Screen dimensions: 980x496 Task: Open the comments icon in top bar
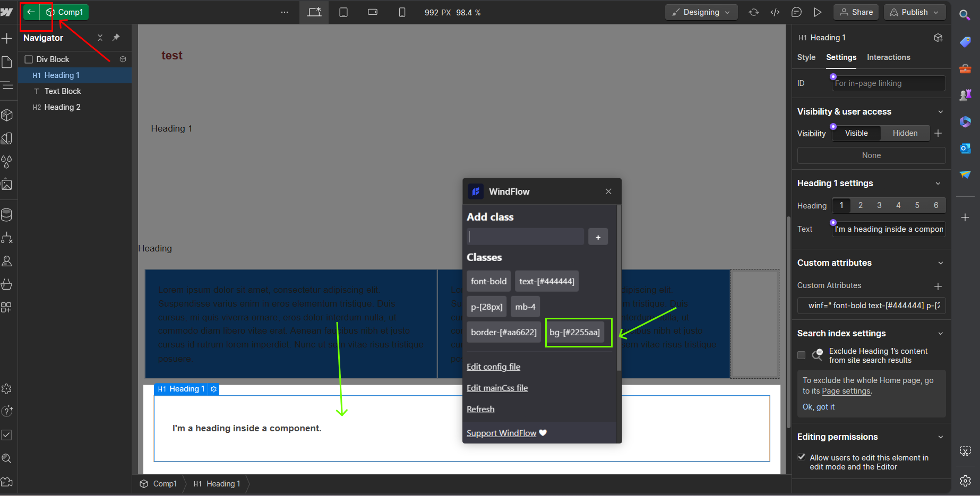pyautogui.click(x=796, y=12)
